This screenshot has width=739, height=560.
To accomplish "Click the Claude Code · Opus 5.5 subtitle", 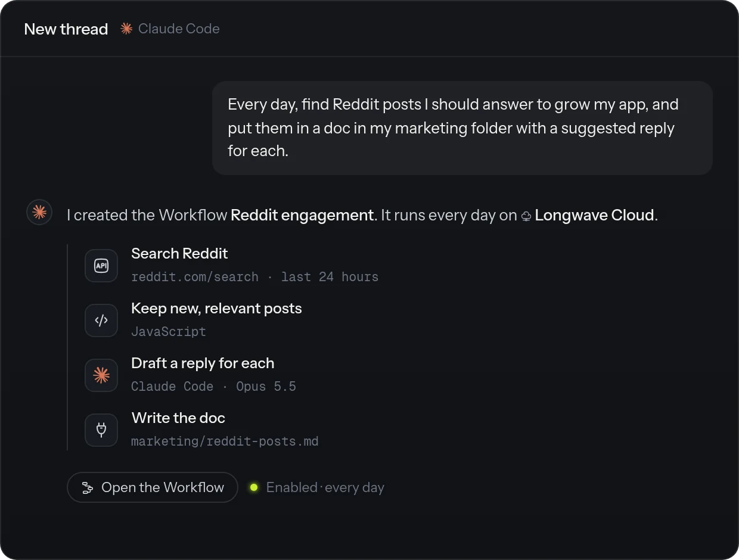I will click(213, 387).
